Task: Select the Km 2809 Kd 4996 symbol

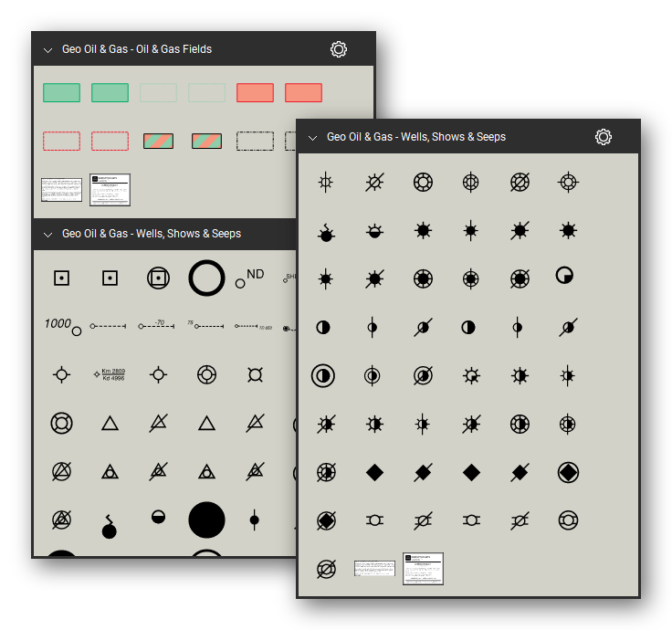Action: pyautogui.click(x=110, y=374)
